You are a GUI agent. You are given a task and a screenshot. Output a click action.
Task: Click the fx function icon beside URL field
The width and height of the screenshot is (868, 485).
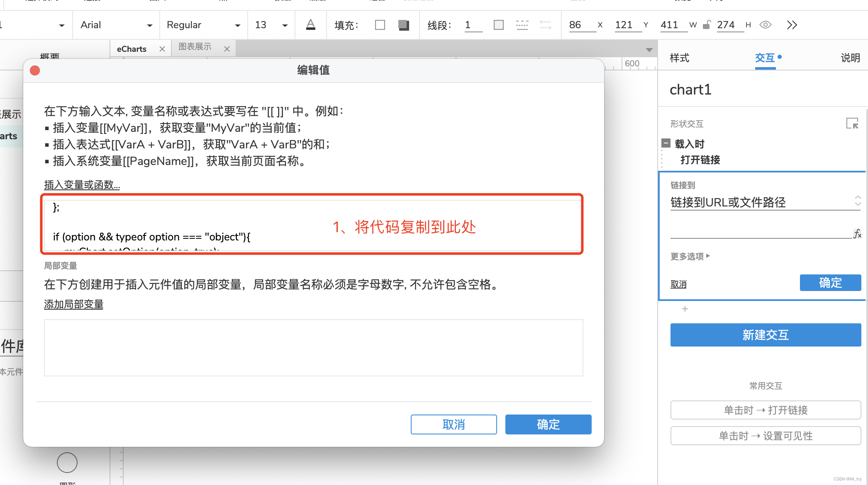[x=857, y=234]
